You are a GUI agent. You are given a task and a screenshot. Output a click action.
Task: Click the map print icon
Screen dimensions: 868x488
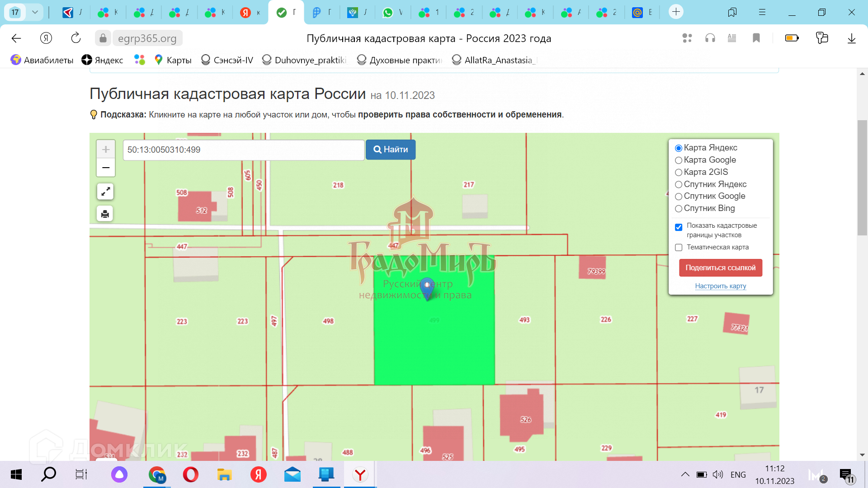105,214
